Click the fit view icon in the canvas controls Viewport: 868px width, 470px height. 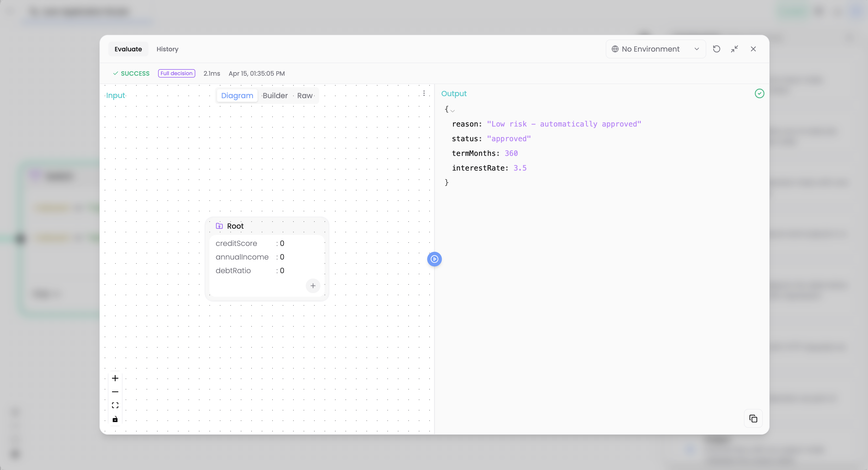[115, 405]
